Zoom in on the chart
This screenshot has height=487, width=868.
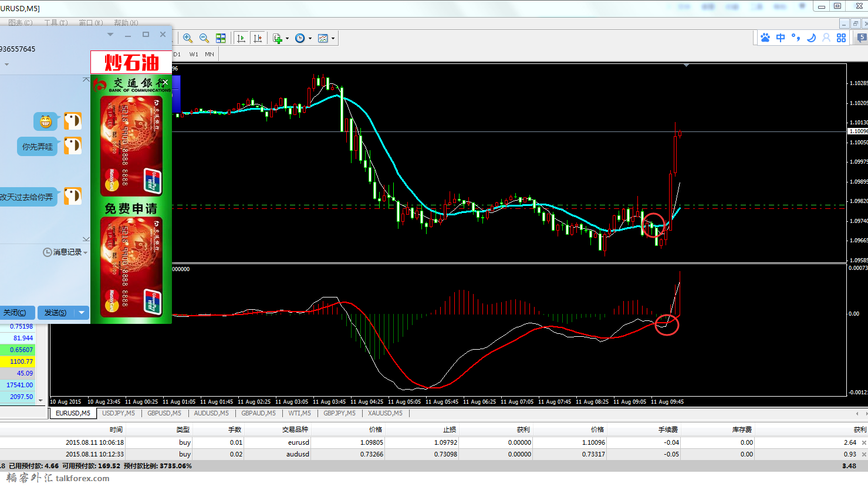[188, 38]
